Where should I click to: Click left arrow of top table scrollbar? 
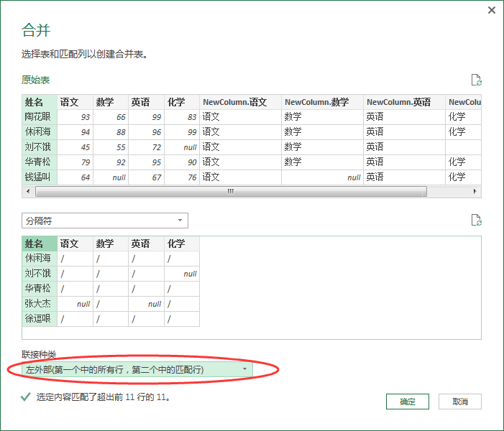pyautogui.click(x=28, y=191)
